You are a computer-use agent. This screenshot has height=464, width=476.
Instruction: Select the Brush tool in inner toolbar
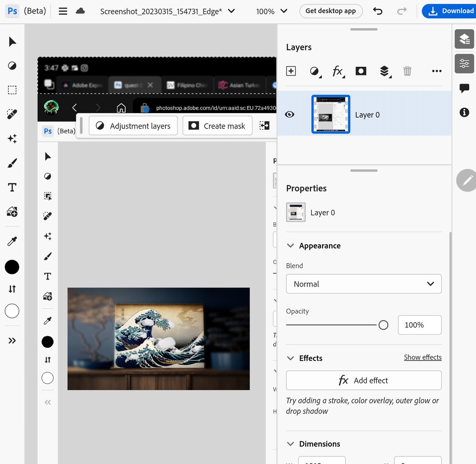coord(48,256)
